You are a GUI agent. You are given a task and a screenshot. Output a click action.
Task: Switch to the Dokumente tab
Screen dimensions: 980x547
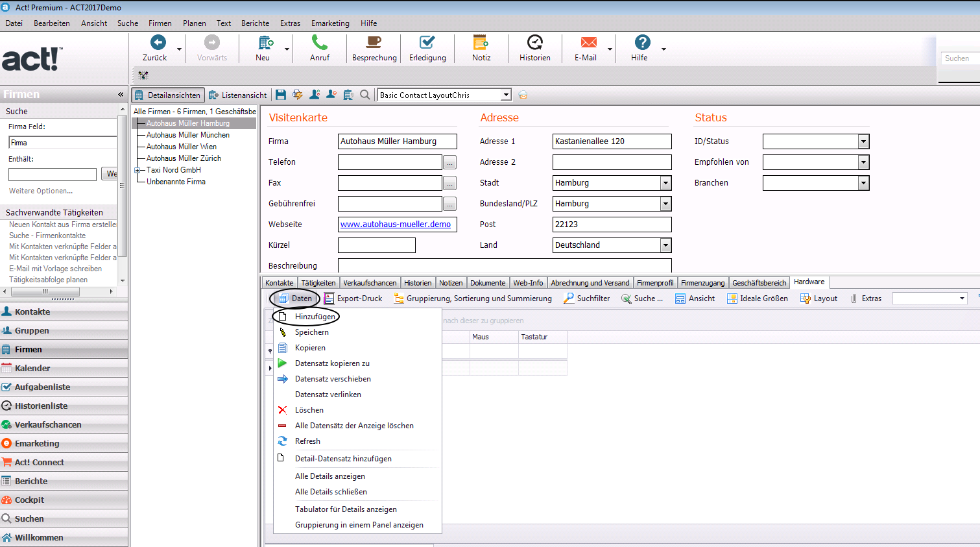[x=488, y=283]
